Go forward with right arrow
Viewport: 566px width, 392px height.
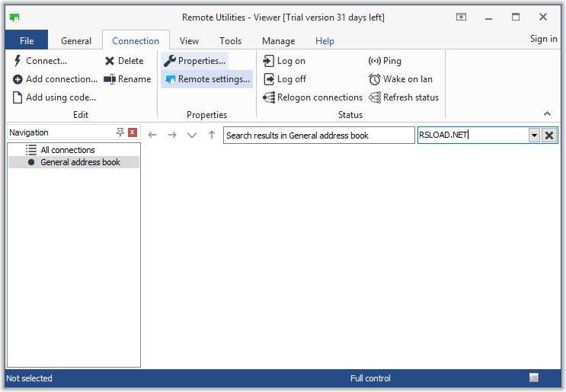point(172,135)
